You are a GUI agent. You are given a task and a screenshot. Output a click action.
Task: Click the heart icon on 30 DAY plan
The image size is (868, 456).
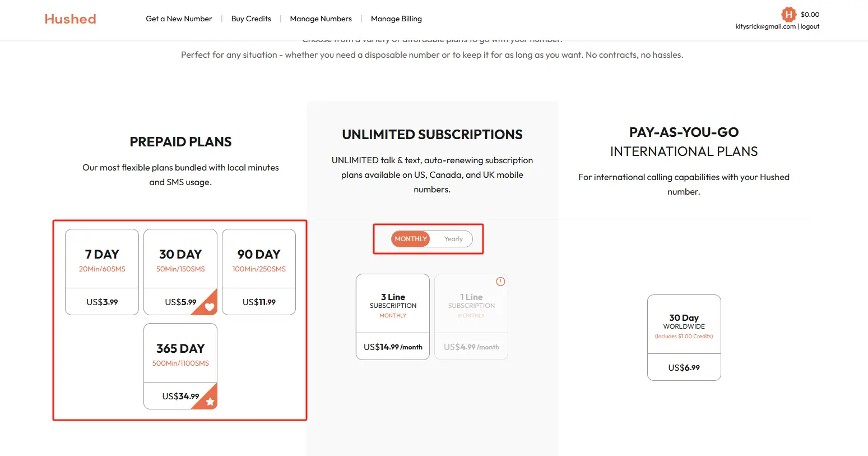tap(210, 307)
